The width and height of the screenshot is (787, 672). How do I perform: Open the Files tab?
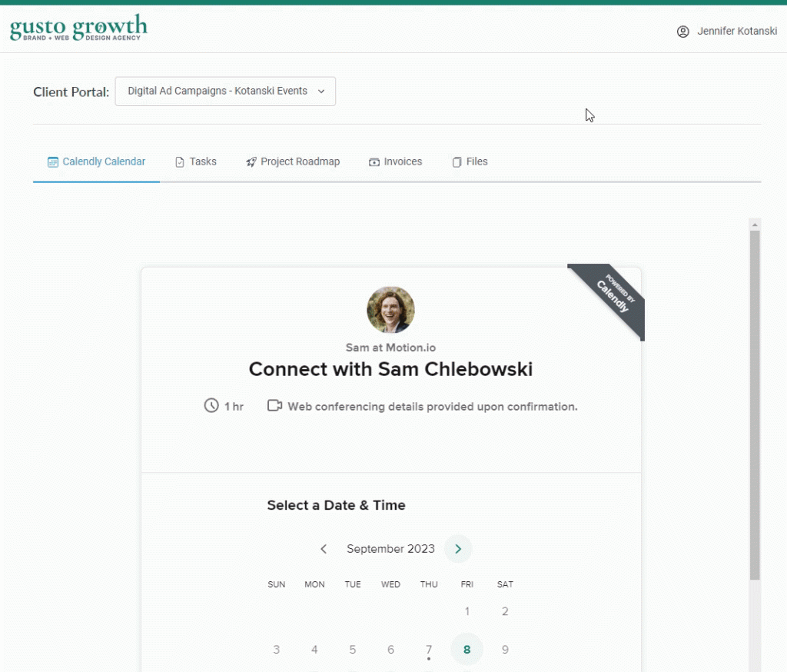pos(470,161)
